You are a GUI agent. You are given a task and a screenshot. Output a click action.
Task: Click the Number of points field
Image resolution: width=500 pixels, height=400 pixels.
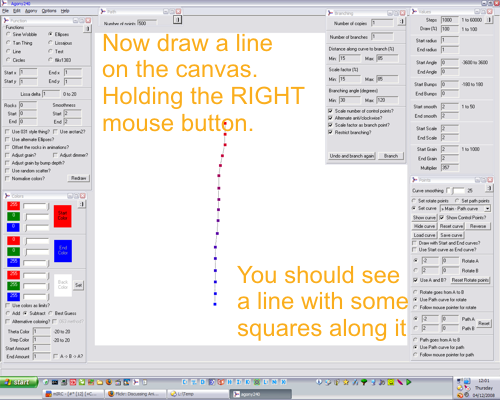tap(147, 23)
